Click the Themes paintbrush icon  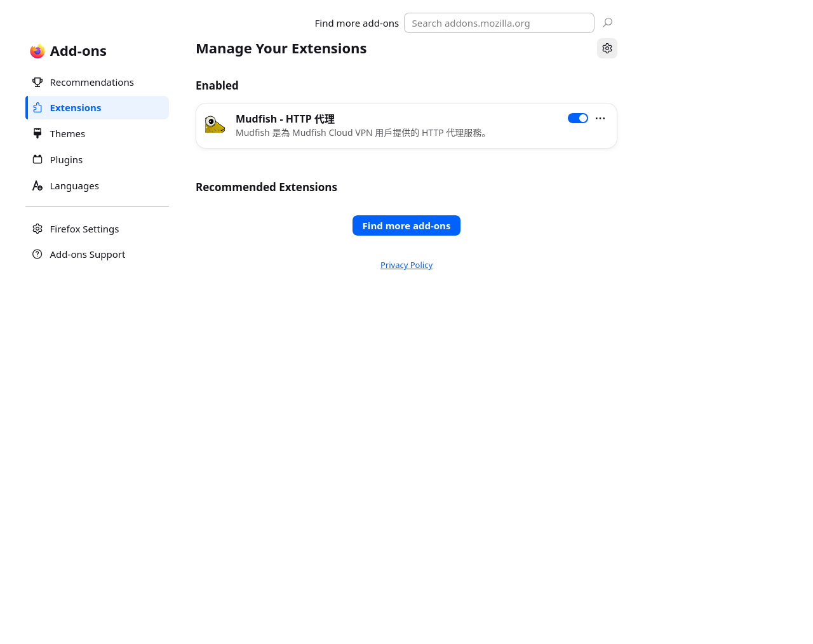point(37,133)
